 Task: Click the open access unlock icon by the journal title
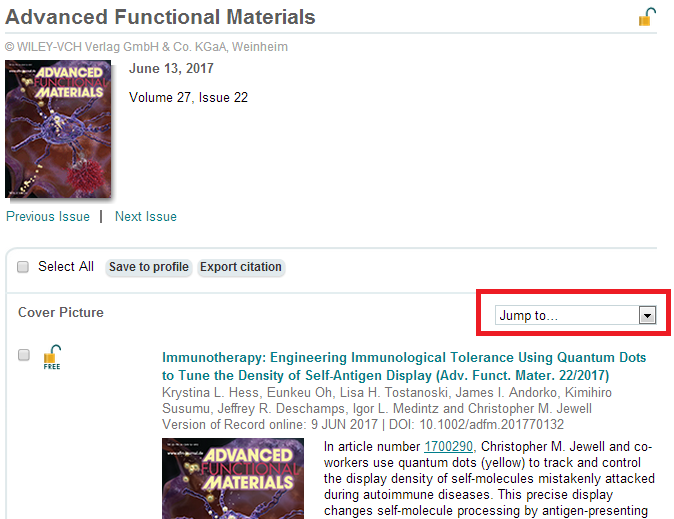647,17
